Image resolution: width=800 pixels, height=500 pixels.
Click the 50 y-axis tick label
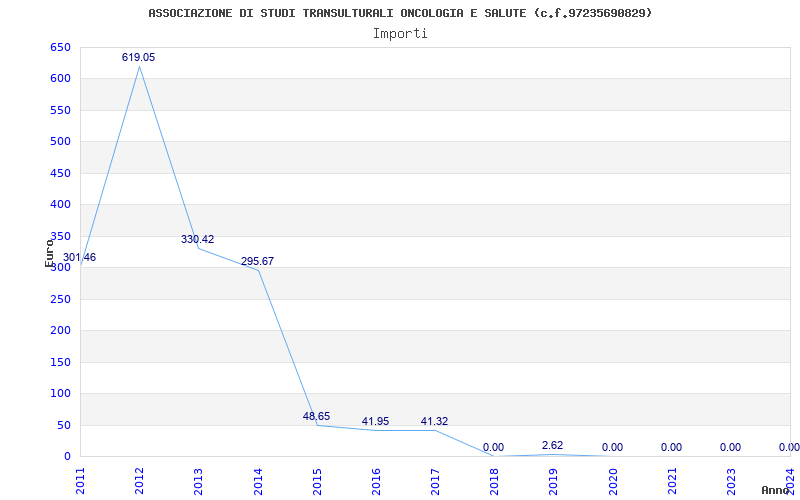63,426
